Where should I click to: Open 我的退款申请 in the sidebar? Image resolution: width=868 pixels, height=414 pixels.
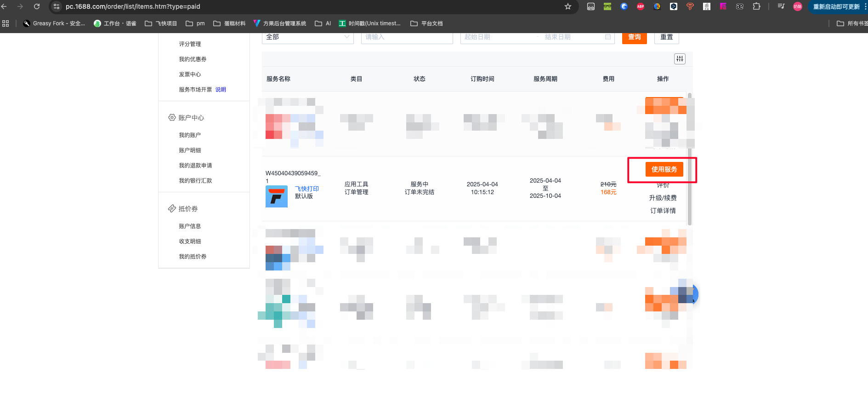(x=195, y=166)
